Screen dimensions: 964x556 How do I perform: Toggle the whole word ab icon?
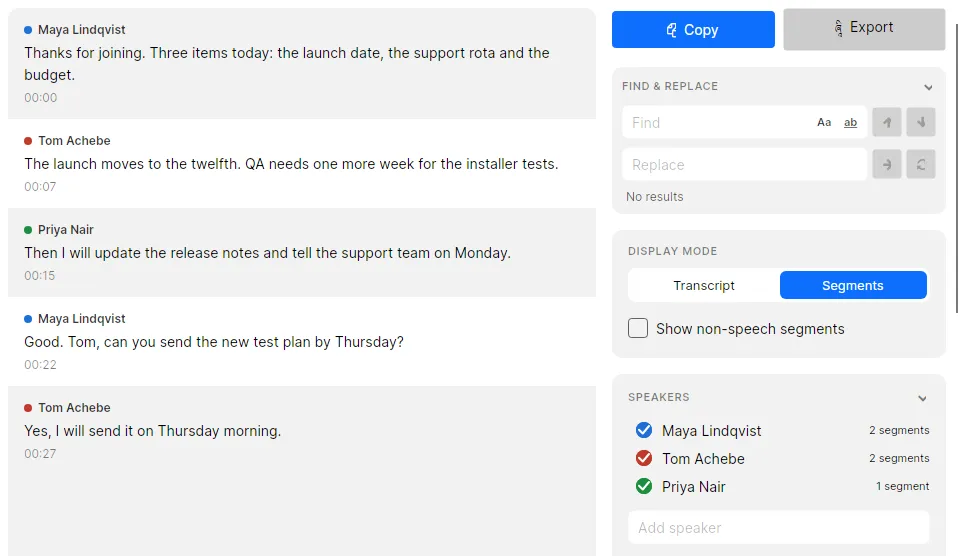pos(850,122)
